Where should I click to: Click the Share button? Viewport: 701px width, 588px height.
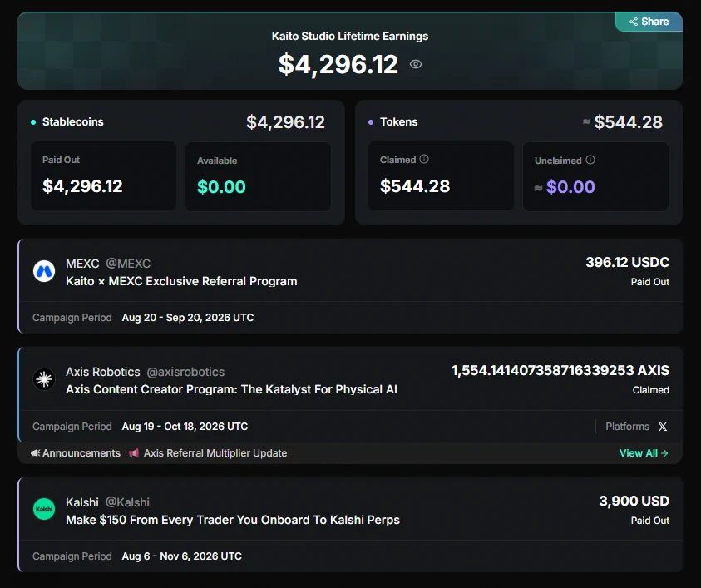tap(649, 22)
